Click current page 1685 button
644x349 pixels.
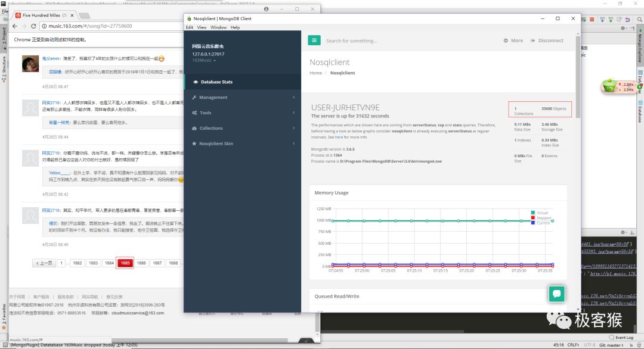click(x=125, y=263)
